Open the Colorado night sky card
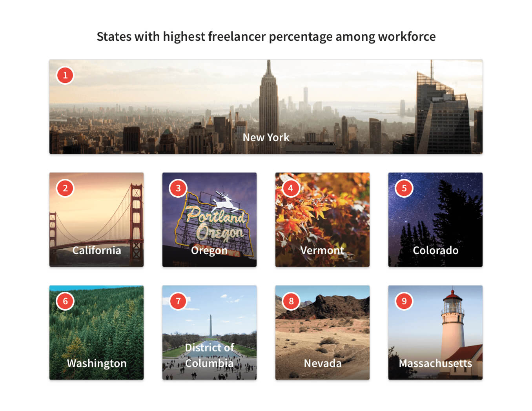The height and width of the screenshot is (411, 532). [435, 220]
